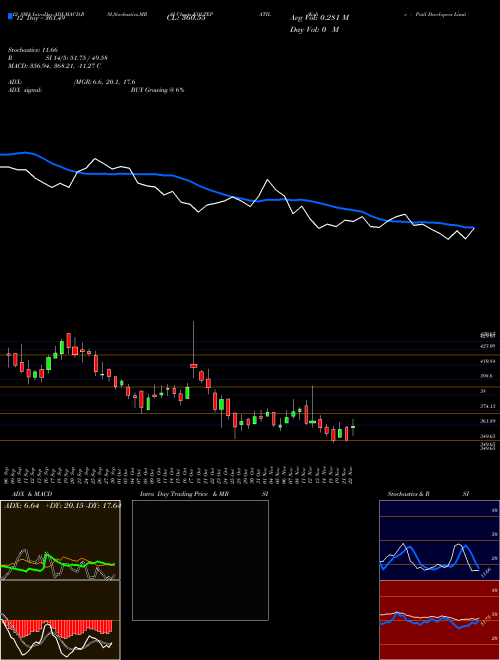Click the 'Avg Vol: 0.281 M' text

[319, 18]
